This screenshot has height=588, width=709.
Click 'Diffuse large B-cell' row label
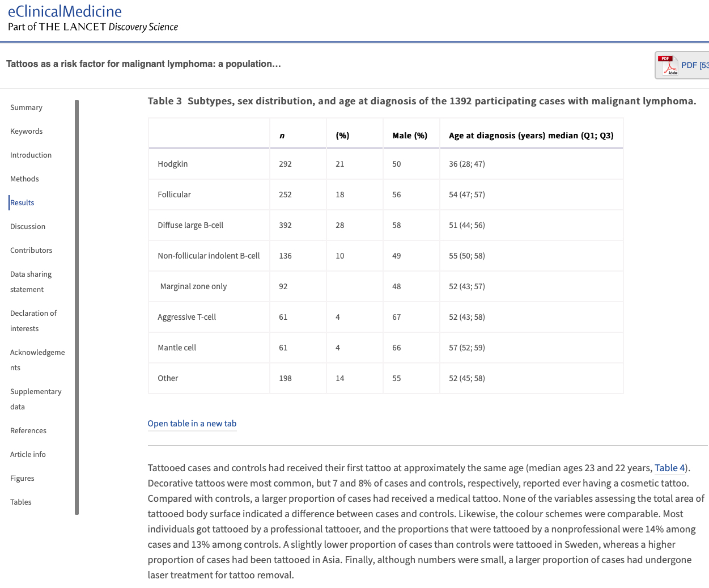pos(190,225)
